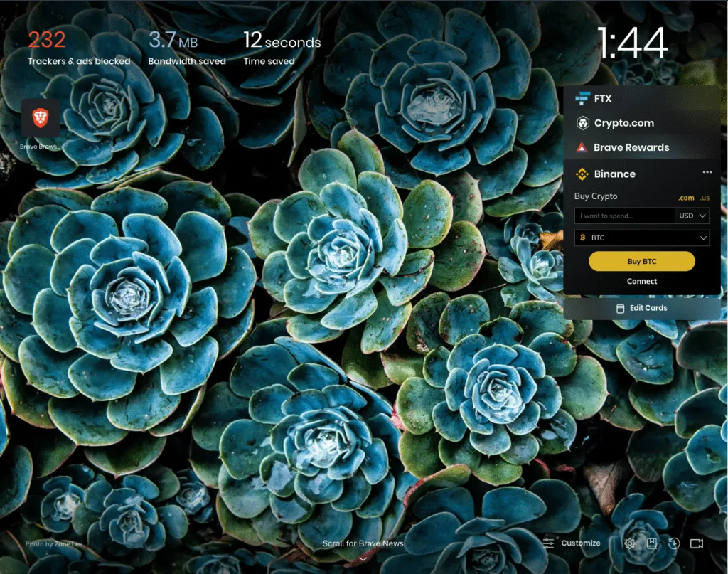Click the FTX logo icon
The height and width of the screenshot is (574, 728).
[x=583, y=98]
